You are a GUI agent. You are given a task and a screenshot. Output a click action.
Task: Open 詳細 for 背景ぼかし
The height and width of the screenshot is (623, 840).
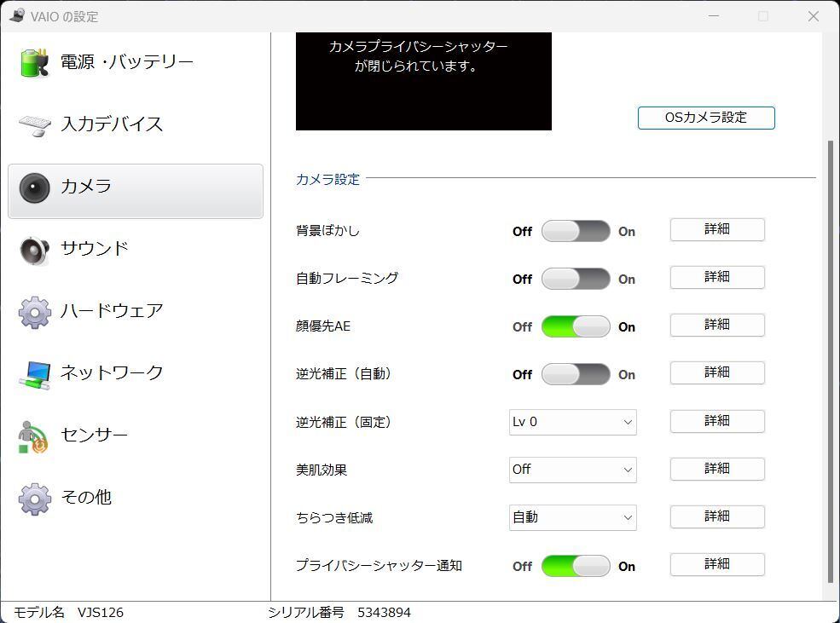(717, 229)
